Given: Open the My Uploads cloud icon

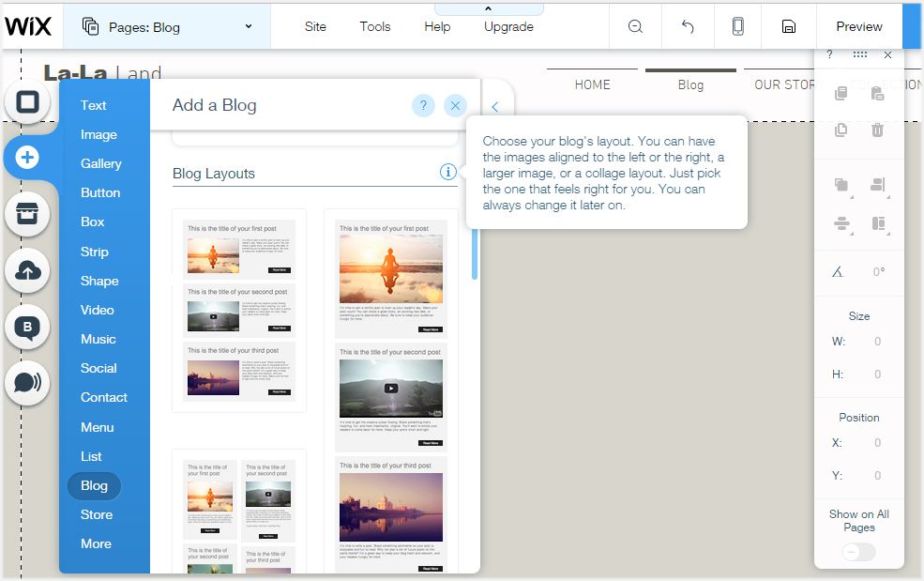Looking at the screenshot, I should point(28,271).
